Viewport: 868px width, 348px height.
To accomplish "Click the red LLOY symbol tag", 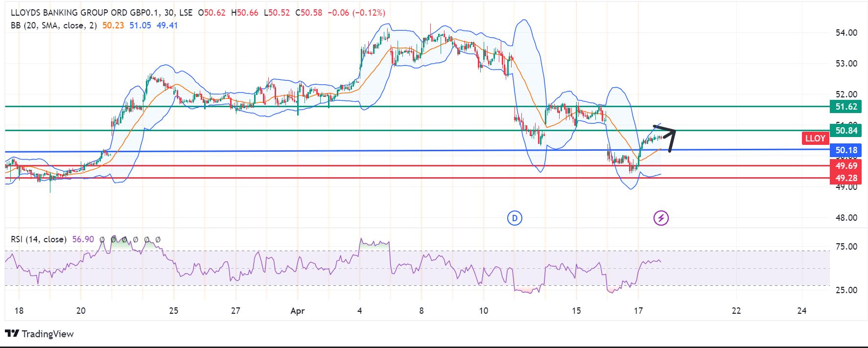I will (815, 139).
